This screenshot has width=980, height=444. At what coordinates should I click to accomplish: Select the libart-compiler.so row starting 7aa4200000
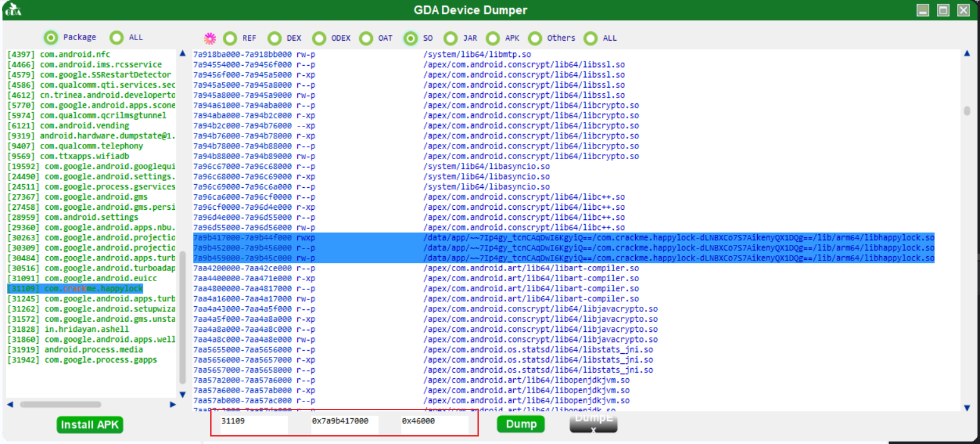point(416,268)
